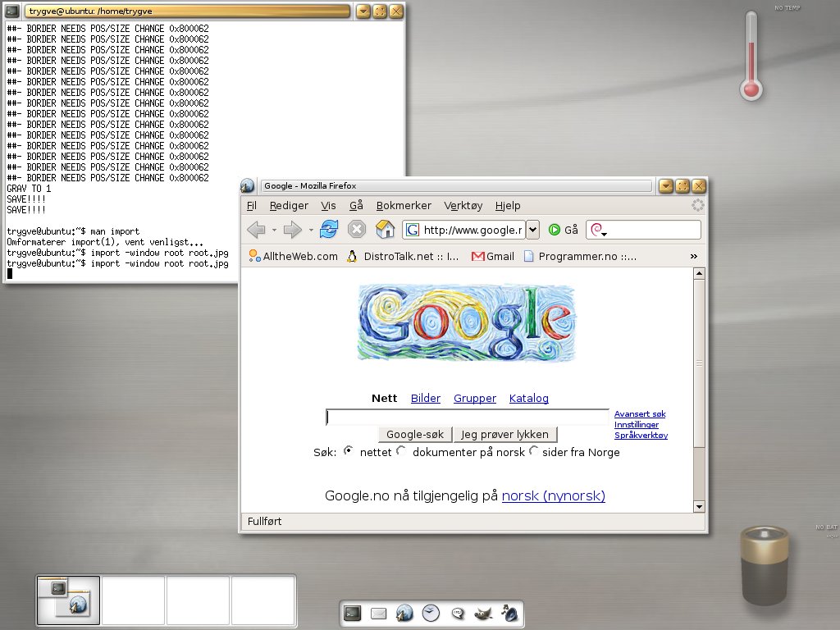Click the battery gadget on the desktop
840x630 pixels.
(x=764, y=566)
